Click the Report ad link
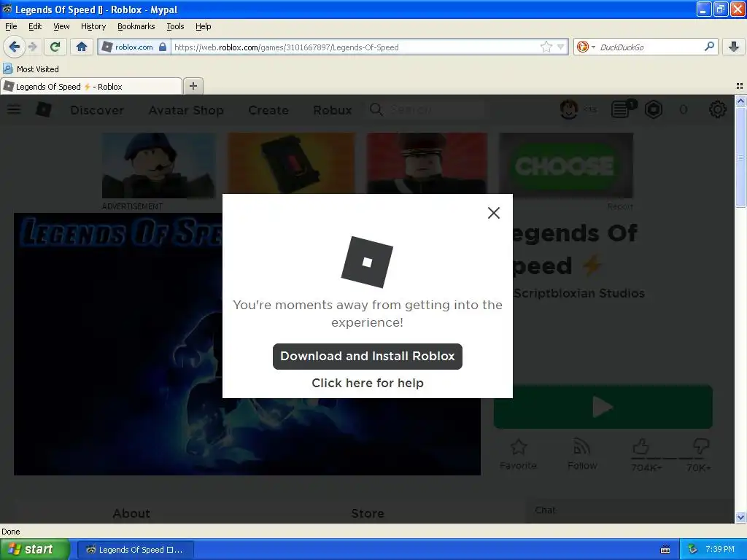The width and height of the screenshot is (747, 560). [x=620, y=206]
